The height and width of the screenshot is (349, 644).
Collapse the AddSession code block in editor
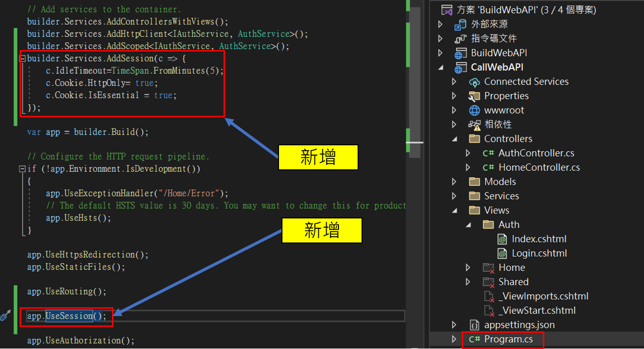point(22,58)
